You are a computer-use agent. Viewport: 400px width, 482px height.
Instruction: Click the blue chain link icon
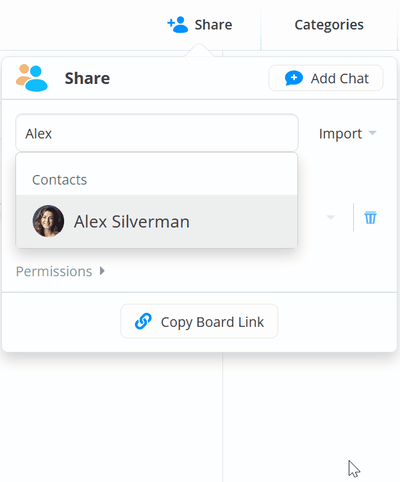coord(143,321)
